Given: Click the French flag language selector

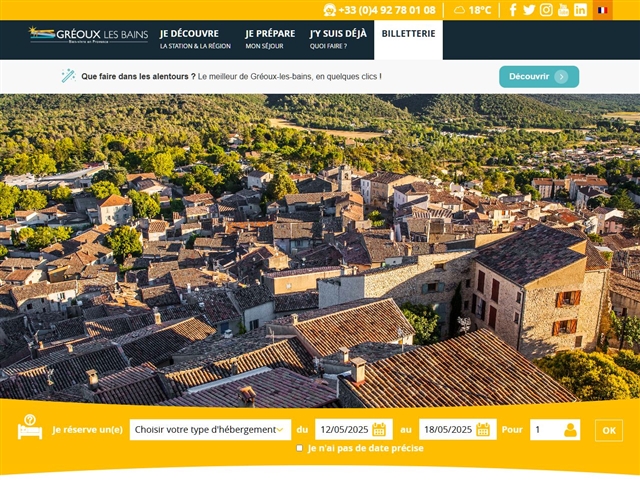Looking at the screenshot, I should coord(602,10).
